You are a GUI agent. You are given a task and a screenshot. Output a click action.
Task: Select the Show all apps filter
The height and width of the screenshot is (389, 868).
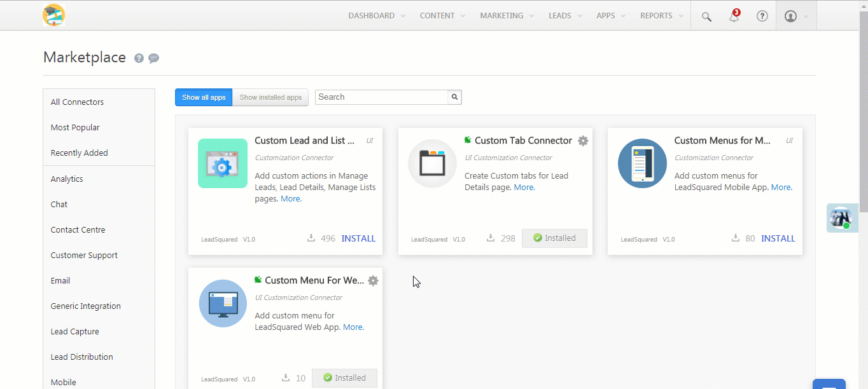[x=203, y=97]
